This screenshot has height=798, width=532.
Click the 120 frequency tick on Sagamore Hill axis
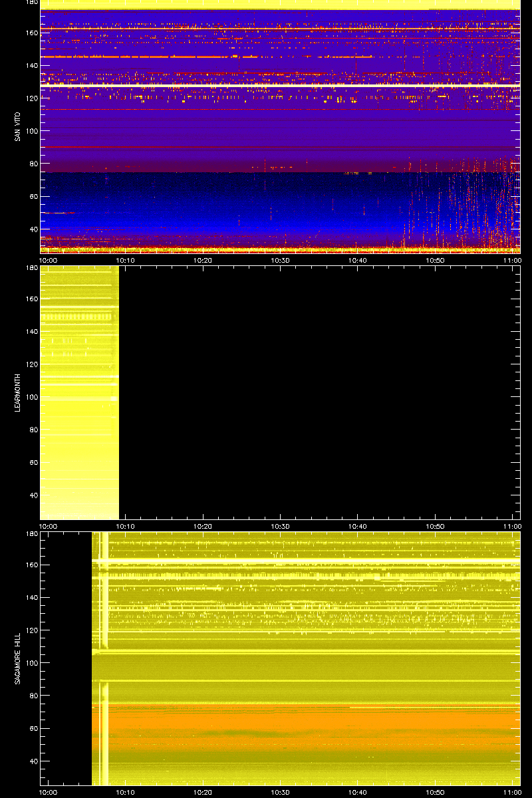click(31, 630)
